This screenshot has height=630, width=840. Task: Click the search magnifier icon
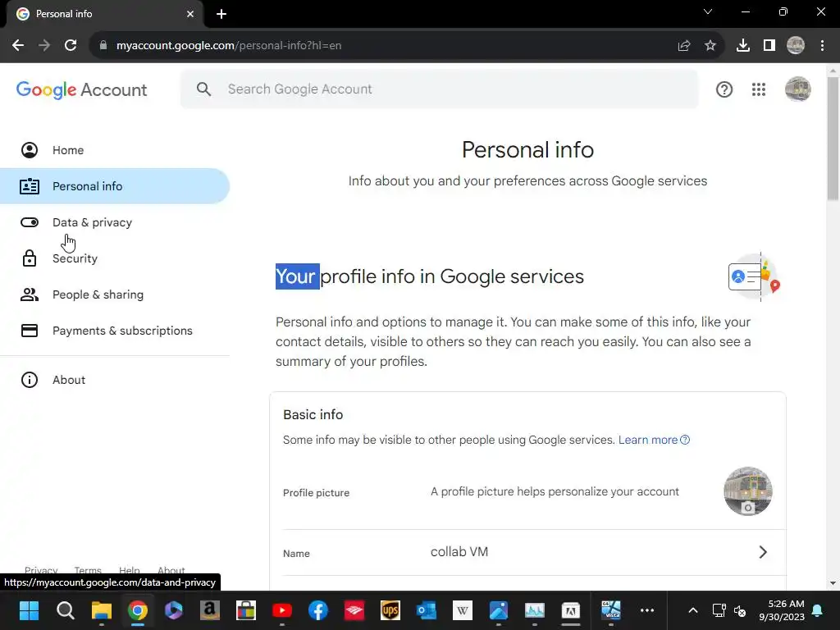click(203, 89)
